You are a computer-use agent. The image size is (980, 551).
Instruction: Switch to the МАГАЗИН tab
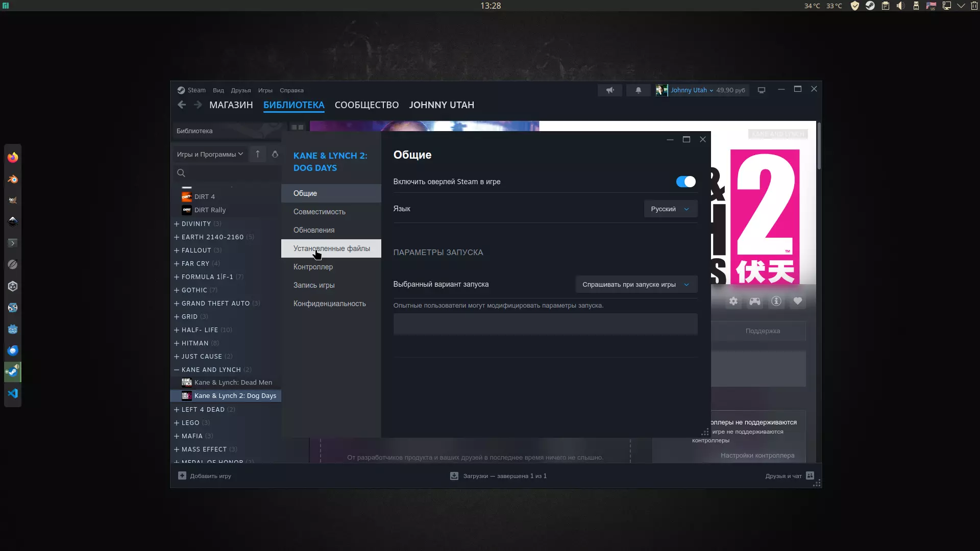tap(231, 105)
